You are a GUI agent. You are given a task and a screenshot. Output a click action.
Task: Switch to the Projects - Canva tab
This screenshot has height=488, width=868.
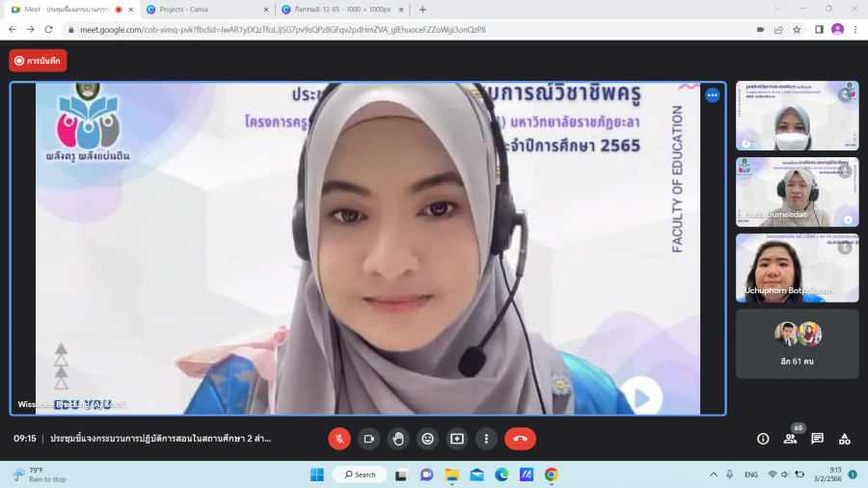pyautogui.click(x=205, y=10)
